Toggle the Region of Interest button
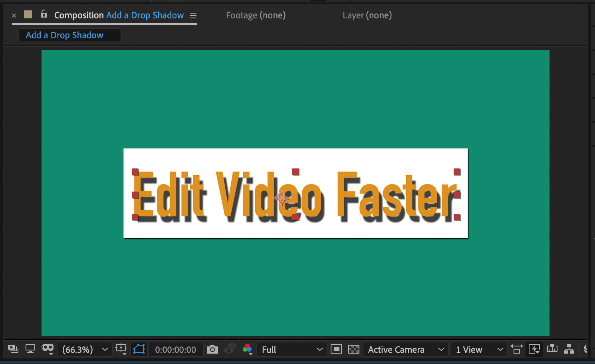The width and height of the screenshot is (595, 364). (336, 349)
